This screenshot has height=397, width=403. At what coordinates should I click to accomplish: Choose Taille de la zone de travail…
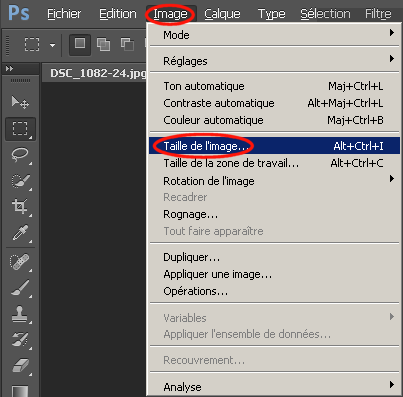coord(275,163)
